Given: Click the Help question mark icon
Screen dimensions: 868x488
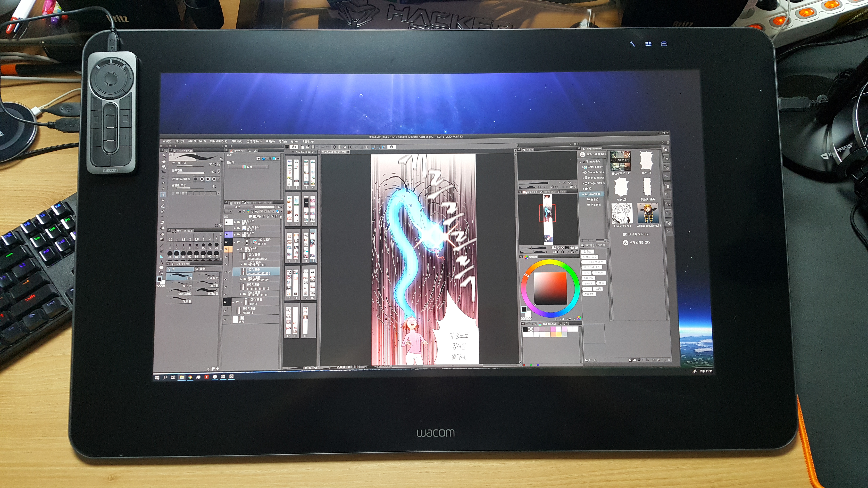Looking at the screenshot, I should (391, 147).
